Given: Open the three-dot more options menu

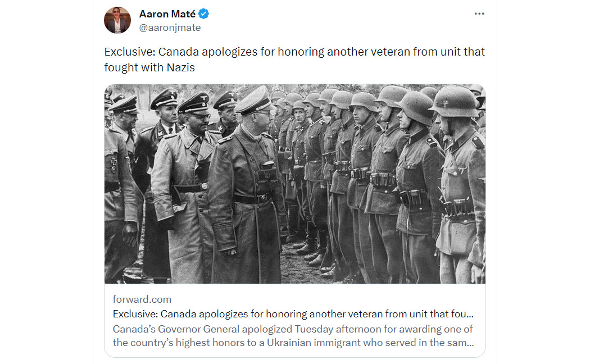Looking at the screenshot, I should (x=479, y=13).
